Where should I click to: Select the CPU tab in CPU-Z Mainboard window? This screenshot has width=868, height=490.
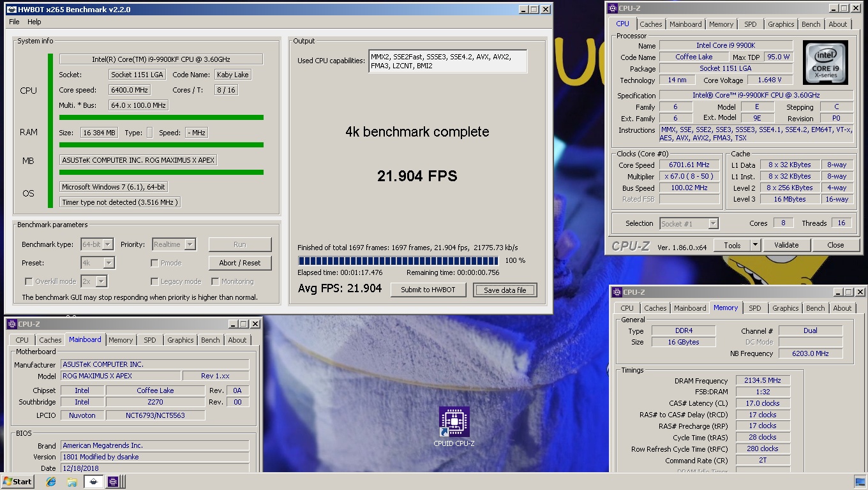click(22, 340)
